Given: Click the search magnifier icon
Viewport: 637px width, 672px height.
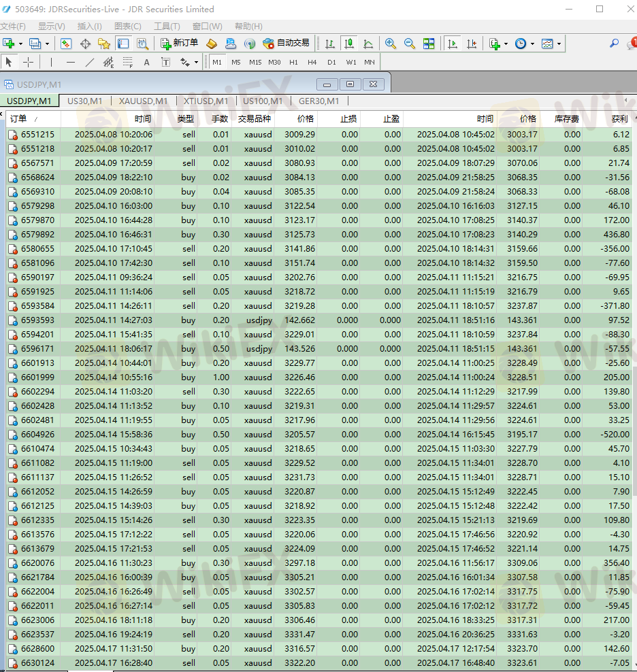Looking at the screenshot, I should (614, 44).
